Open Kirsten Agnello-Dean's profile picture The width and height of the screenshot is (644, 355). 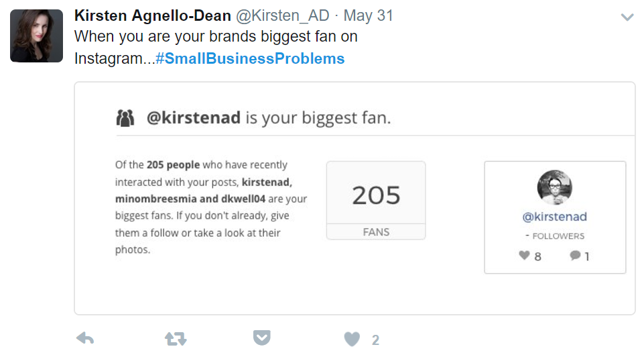click(x=37, y=36)
